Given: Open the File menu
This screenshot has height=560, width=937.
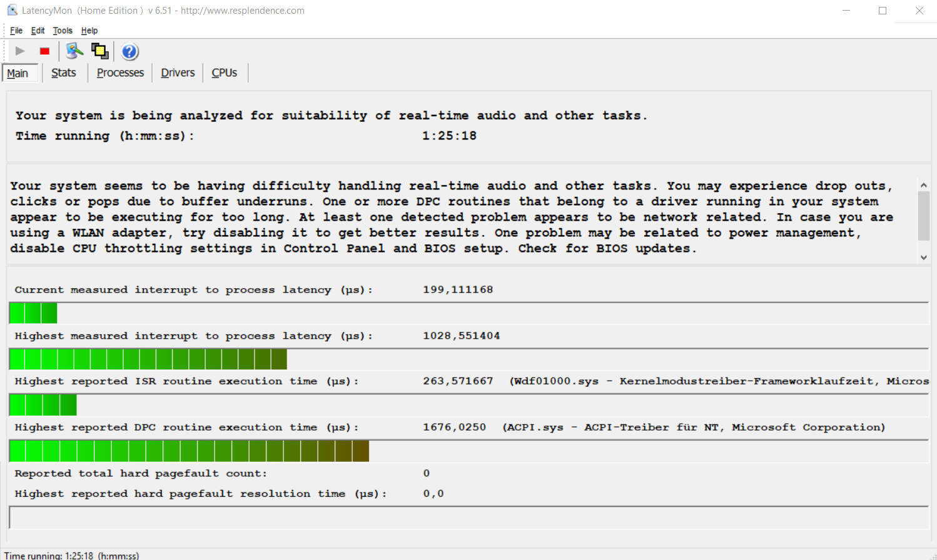Looking at the screenshot, I should tap(16, 31).
